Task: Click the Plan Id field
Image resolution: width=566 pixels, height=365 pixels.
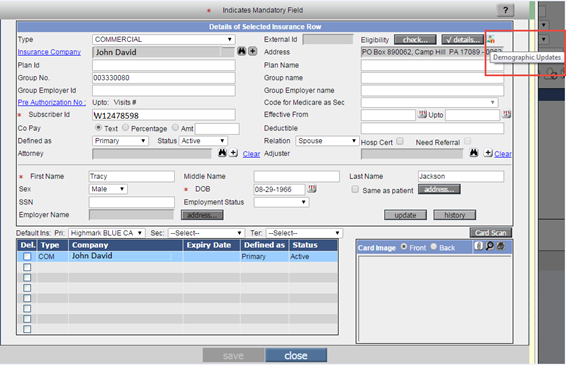Action: point(164,65)
